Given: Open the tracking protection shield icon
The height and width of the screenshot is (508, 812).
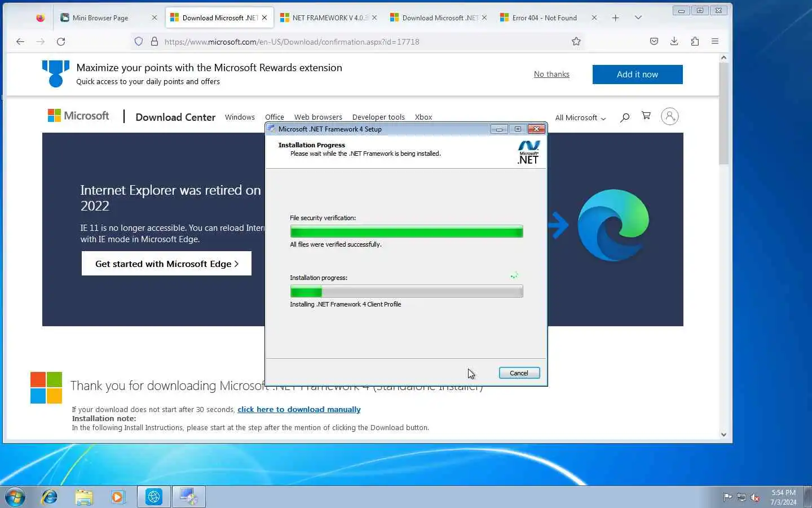Looking at the screenshot, I should [x=139, y=41].
